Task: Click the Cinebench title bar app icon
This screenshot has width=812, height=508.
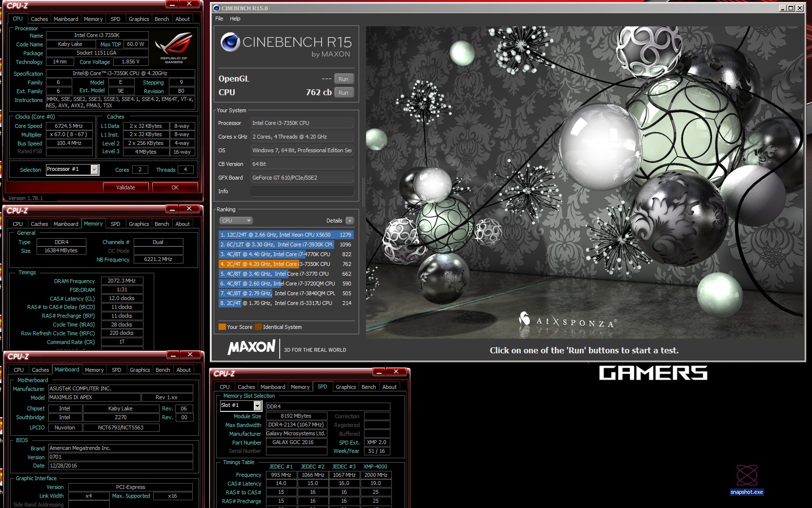Action: (217, 8)
